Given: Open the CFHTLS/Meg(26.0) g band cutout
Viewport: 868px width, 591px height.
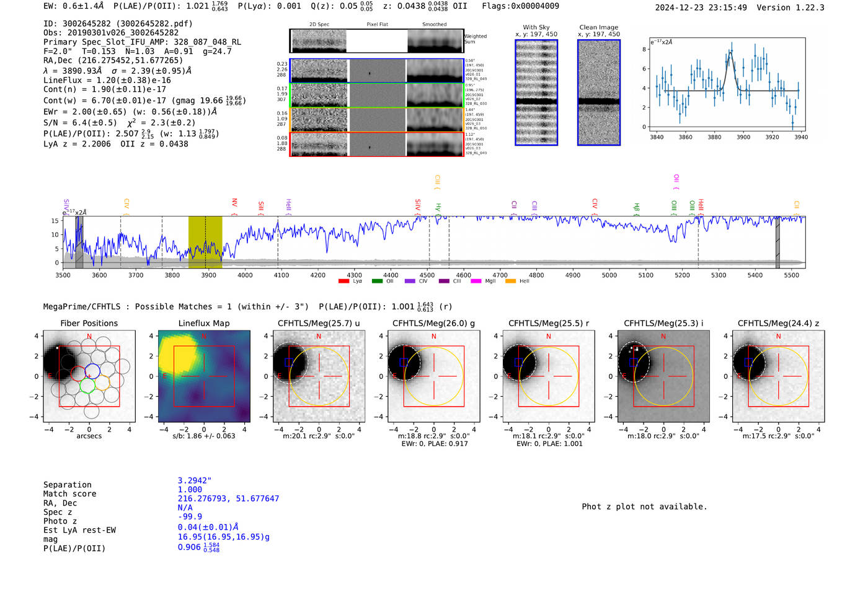Looking at the screenshot, I should pyautogui.click(x=433, y=376).
